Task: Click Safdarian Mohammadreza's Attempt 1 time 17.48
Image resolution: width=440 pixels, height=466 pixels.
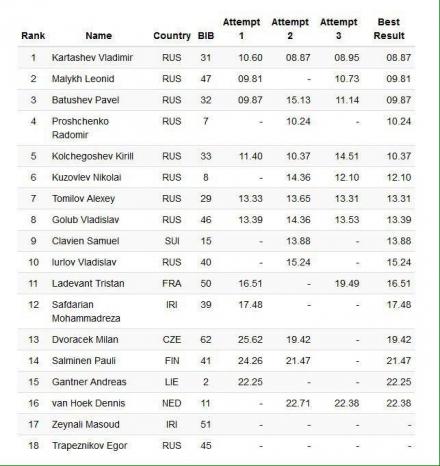Action: pyautogui.click(x=250, y=305)
